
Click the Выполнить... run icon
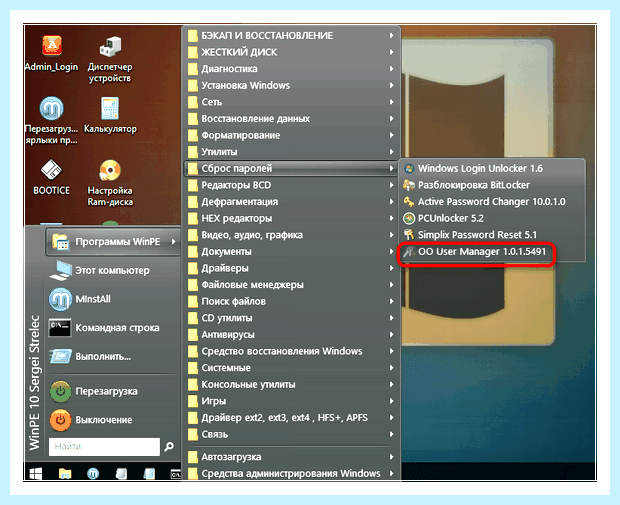(x=60, y=356)
